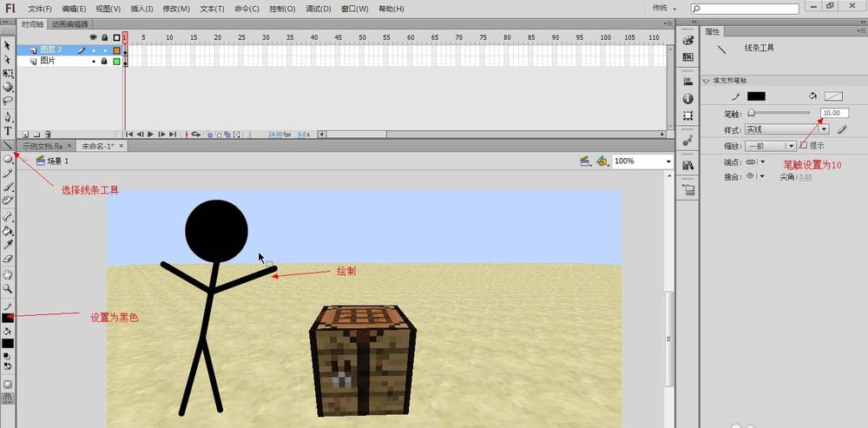868x428 pixels.
Task: Click the Eyedropper tool
Action: [x=8, y=245]
